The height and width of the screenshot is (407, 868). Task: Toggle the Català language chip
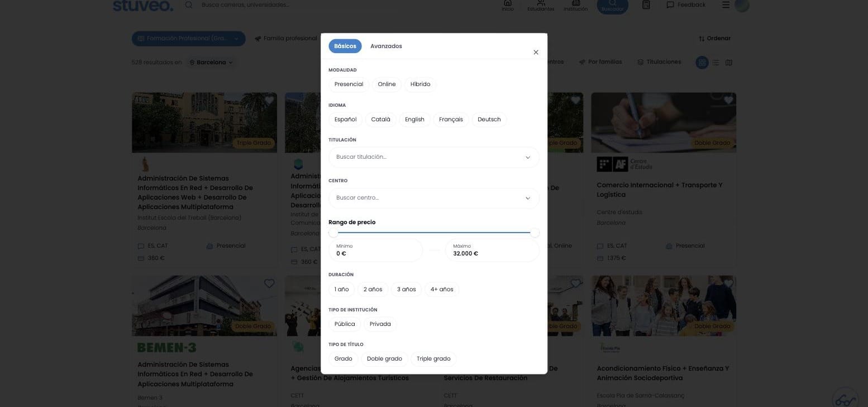point(381,120)
